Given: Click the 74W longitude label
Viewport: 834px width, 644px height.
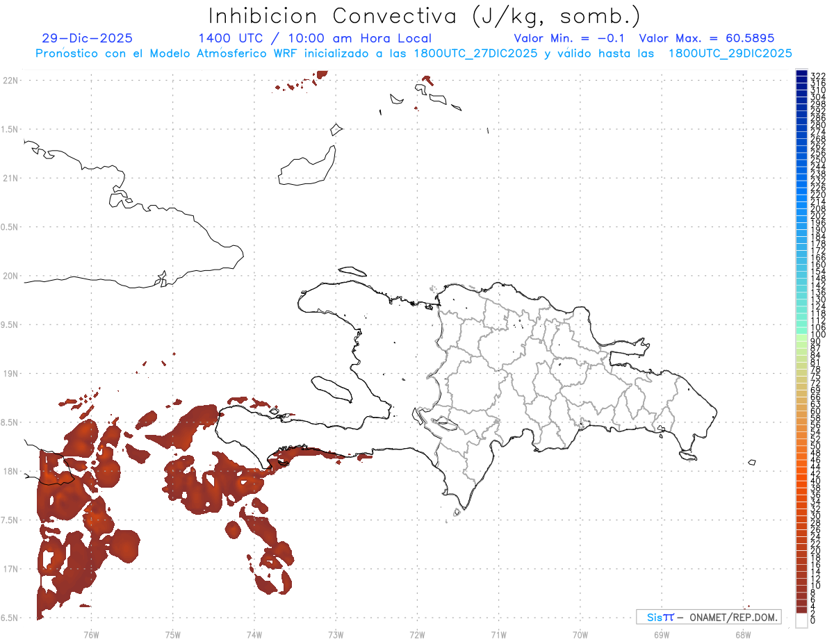Looking at the screenshot, I should click(x=254, y=634).
